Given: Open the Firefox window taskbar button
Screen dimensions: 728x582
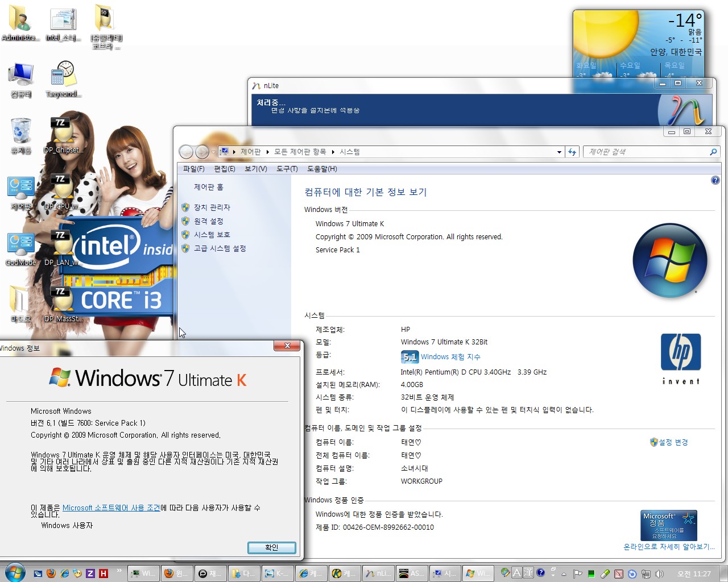Looking at the screenshot, I should pyautogui.click(x=177, y=573).
